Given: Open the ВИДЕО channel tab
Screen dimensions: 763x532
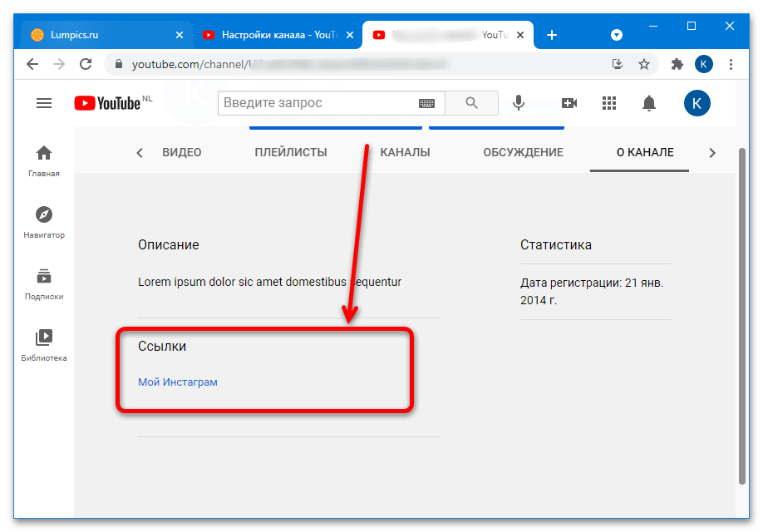Looking at the screenshot, I should pos(182,152).
